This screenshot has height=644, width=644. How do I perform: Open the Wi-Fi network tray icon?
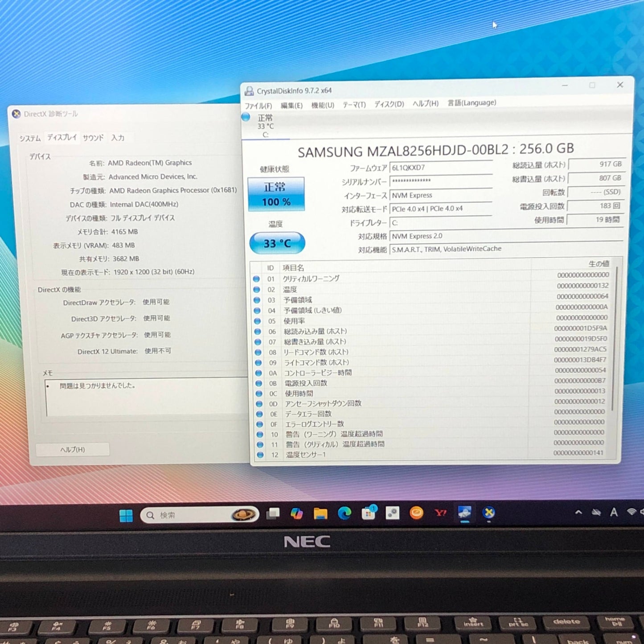click(631, 512)
